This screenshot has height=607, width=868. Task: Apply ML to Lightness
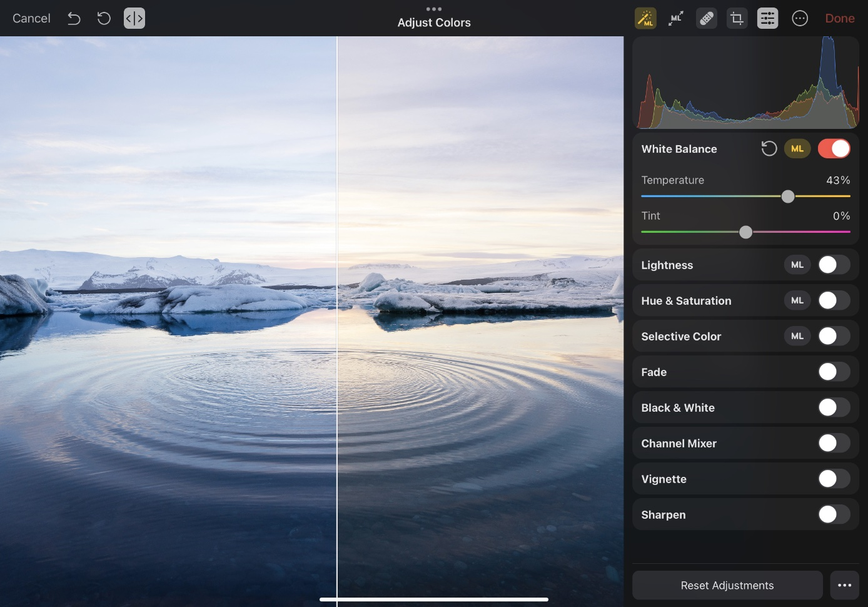click(797, 265)
